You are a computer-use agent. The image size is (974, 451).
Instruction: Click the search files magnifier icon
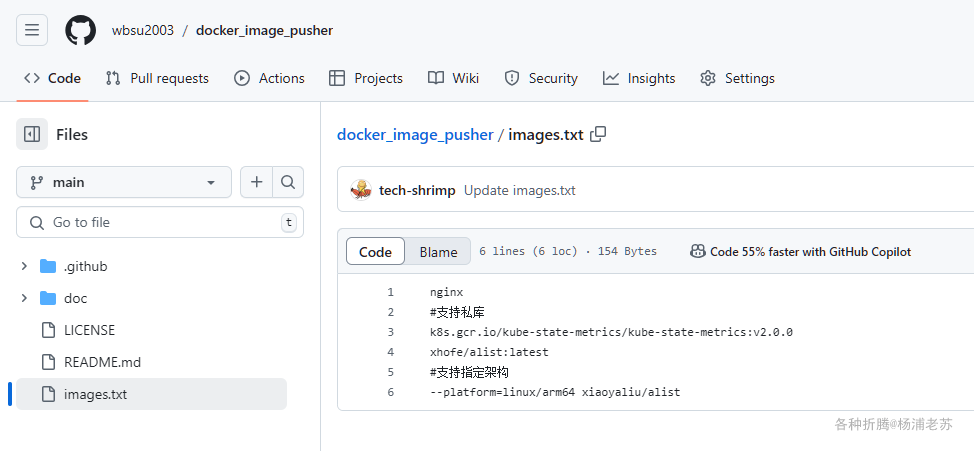[x=288, y=182]
